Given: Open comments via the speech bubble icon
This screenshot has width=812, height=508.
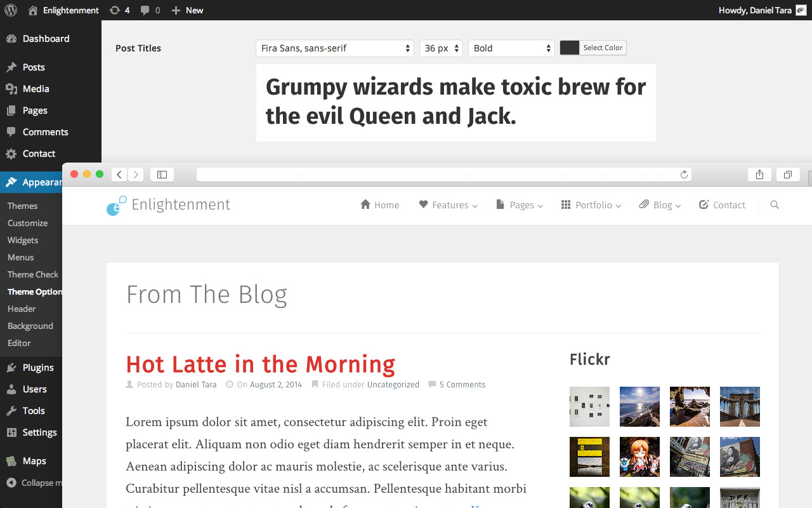Looking at the screenshot, I should [145, 10].
